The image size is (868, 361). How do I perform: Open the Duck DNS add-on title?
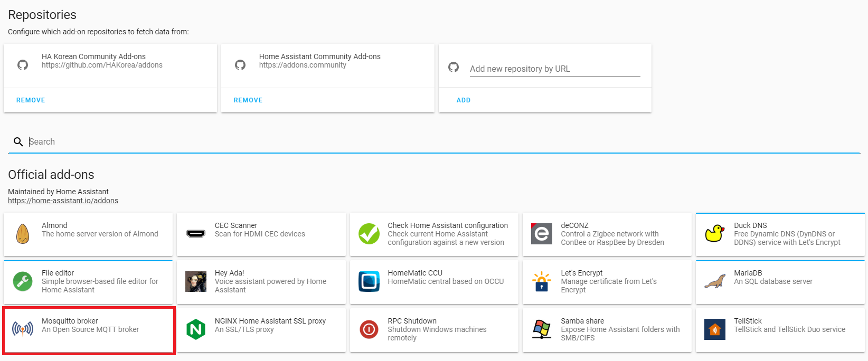tap(750, 225)
